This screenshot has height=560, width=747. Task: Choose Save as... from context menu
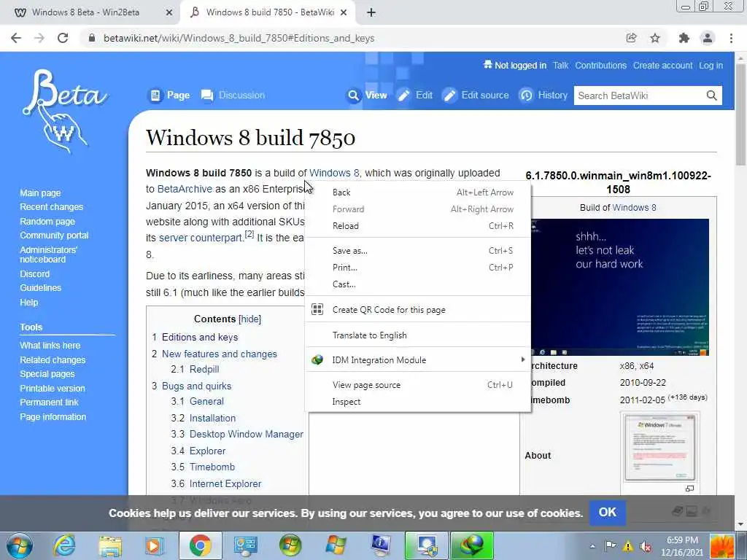[x=417, y=251]
